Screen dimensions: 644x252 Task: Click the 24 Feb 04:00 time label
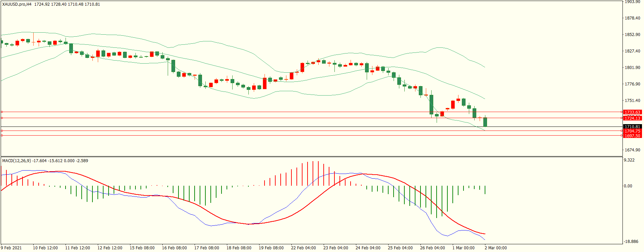[368, 248]
